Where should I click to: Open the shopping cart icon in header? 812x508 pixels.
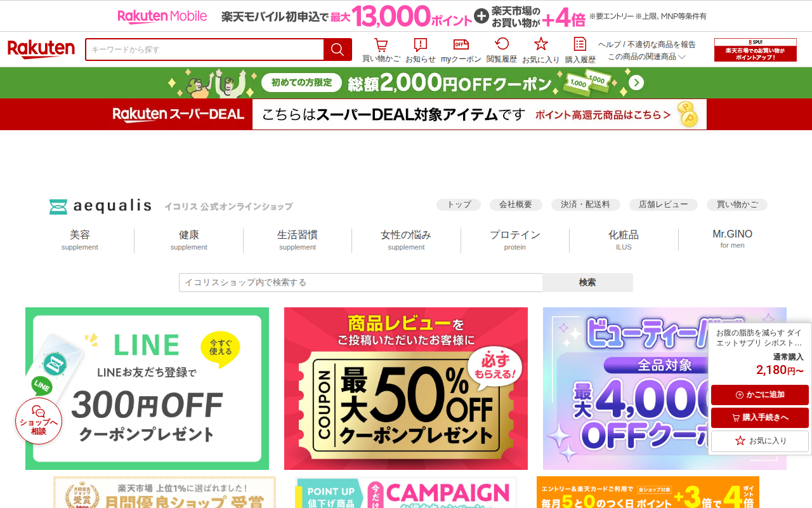pyautogui.click(x=381, y=50)
